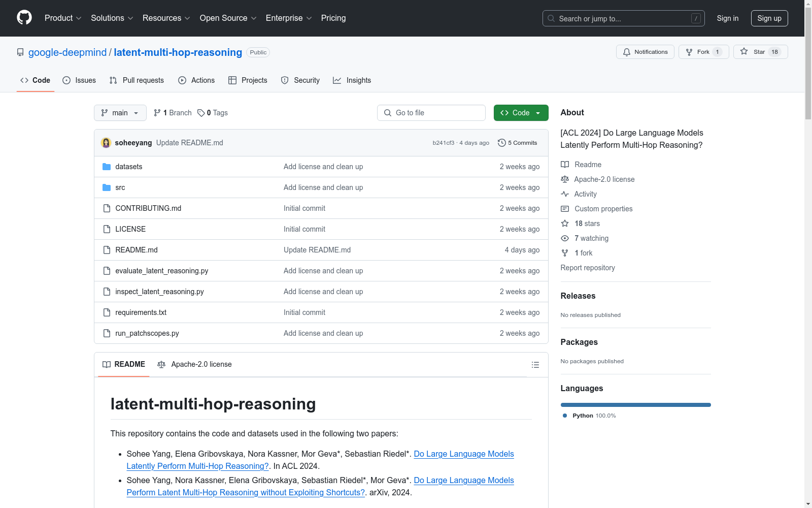
Task: Click the Fork icon
Action: [689, 52]
